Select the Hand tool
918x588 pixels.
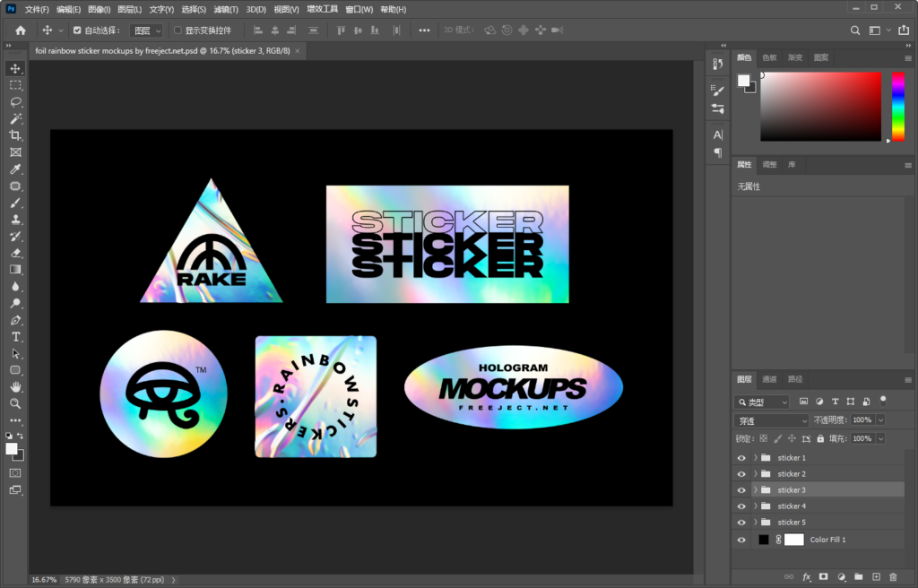point(15,387)
